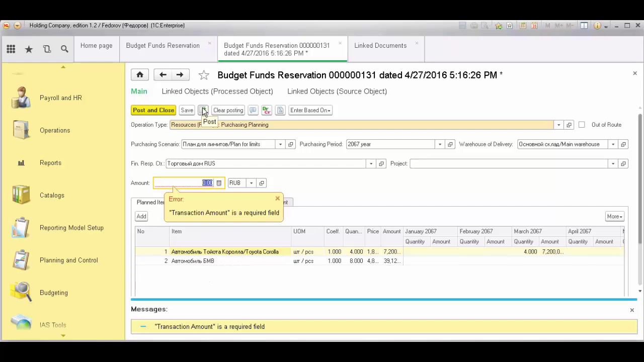Open the History icon in navigation bar
Screen dimensions: 644x362
pos(47,49)
